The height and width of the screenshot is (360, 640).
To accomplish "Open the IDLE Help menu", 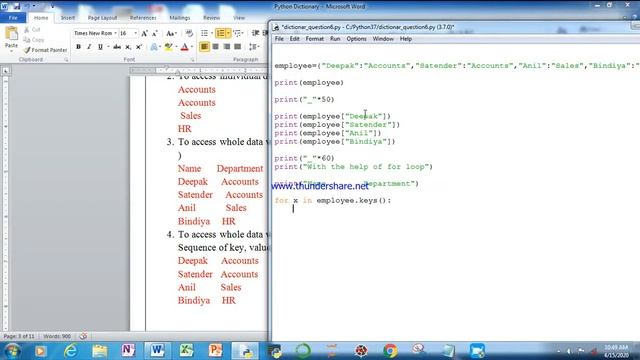I will pyautogui.click(x=405, y=39).
